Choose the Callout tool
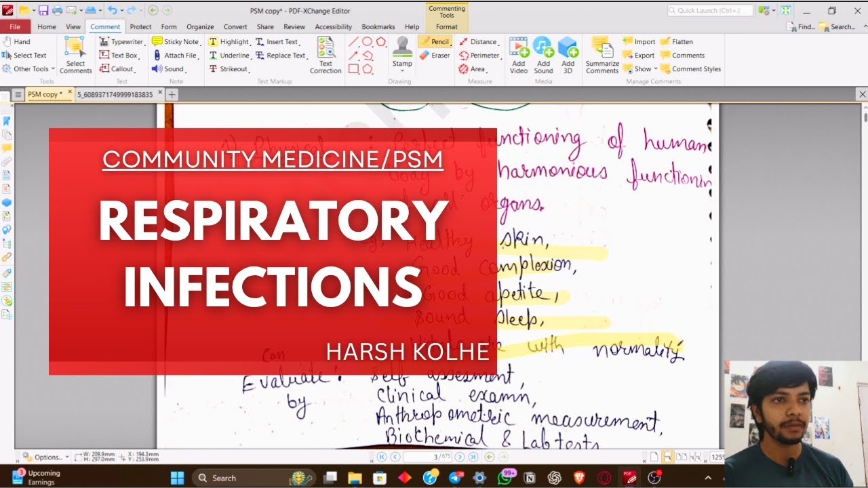This screenshot has width=868, height=488. pos(118,68)
